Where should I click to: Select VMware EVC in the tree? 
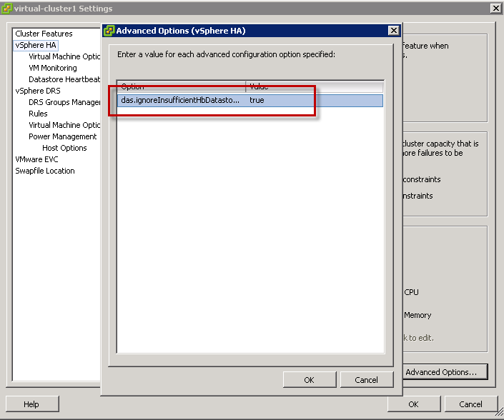click(x=36, y=159)
